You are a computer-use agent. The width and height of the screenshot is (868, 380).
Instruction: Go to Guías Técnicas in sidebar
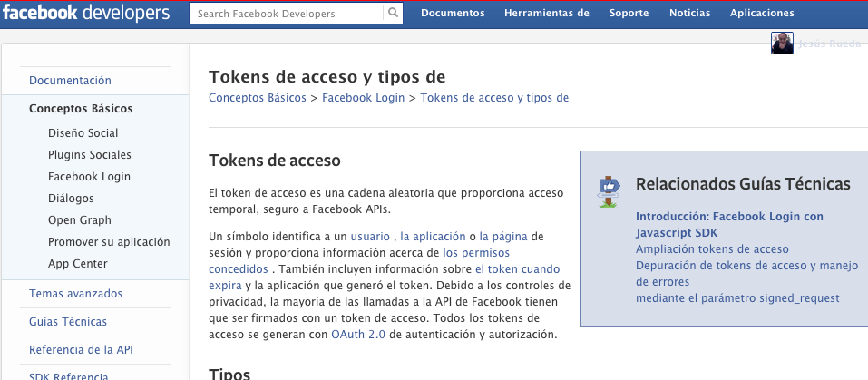click(68, 322)
